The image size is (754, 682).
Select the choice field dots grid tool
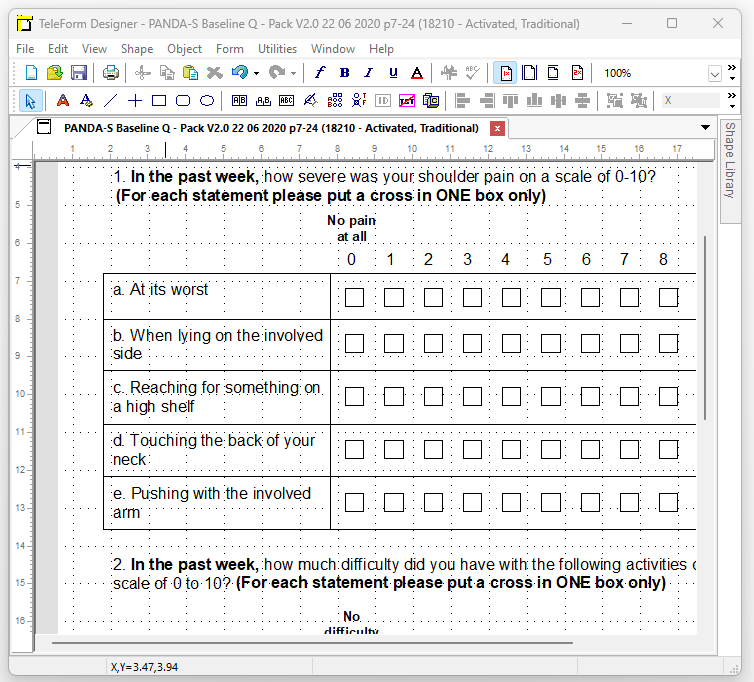tap(335, 101)
